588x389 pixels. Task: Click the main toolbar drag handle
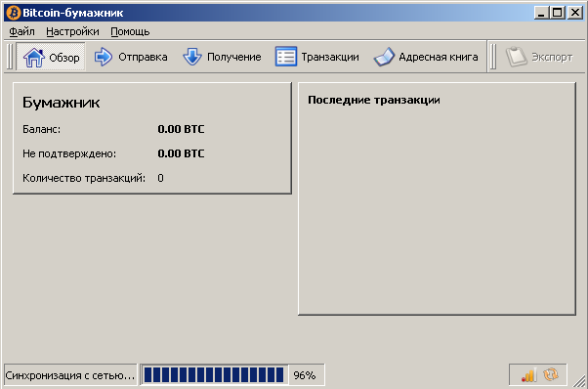click(x=10, y=57)
